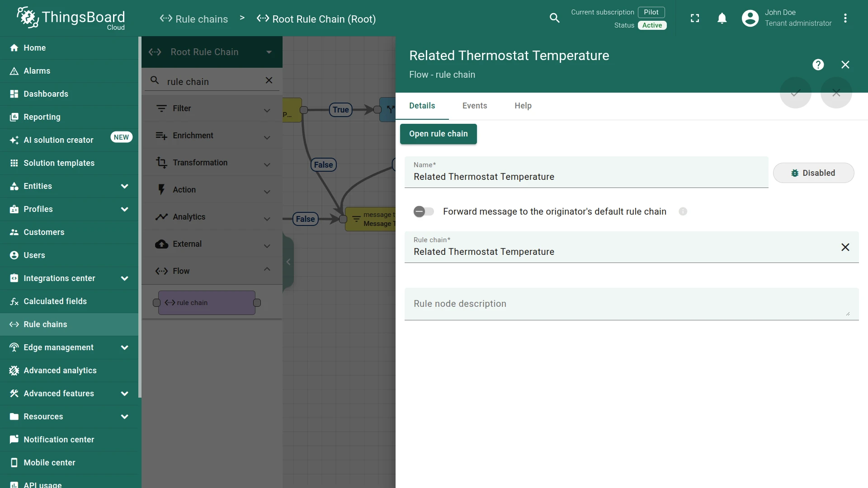Image resolution: width=868 pixels, height=488 pixels.
Task: Open help question mark for rule node
Action: pyautogui.click(x=818, y=65)
